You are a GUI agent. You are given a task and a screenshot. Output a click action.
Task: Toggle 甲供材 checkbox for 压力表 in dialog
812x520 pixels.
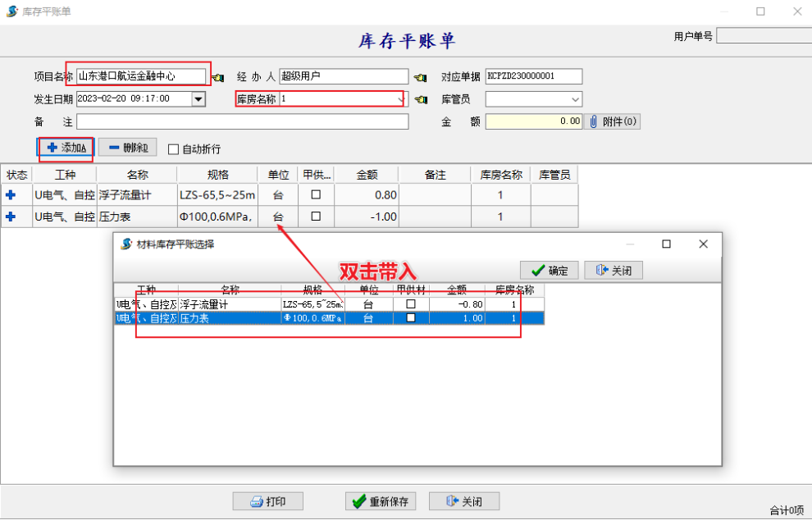(x=411, y=318)
